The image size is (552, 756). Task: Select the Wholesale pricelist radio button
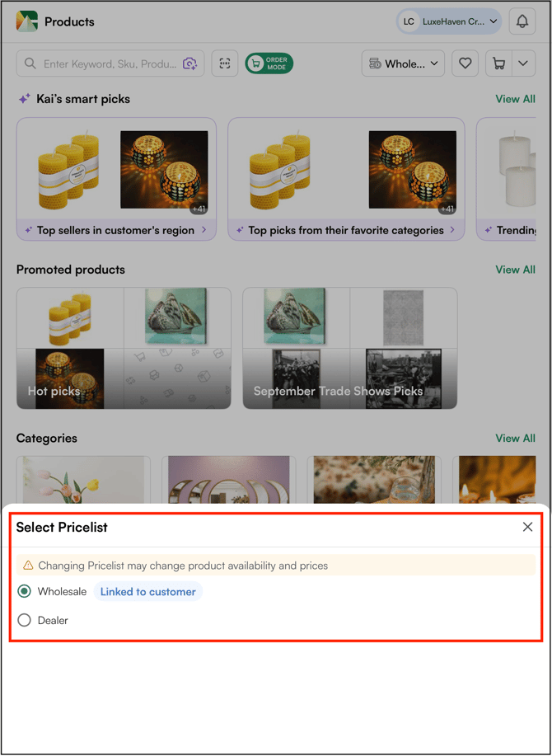pos(24,592)
